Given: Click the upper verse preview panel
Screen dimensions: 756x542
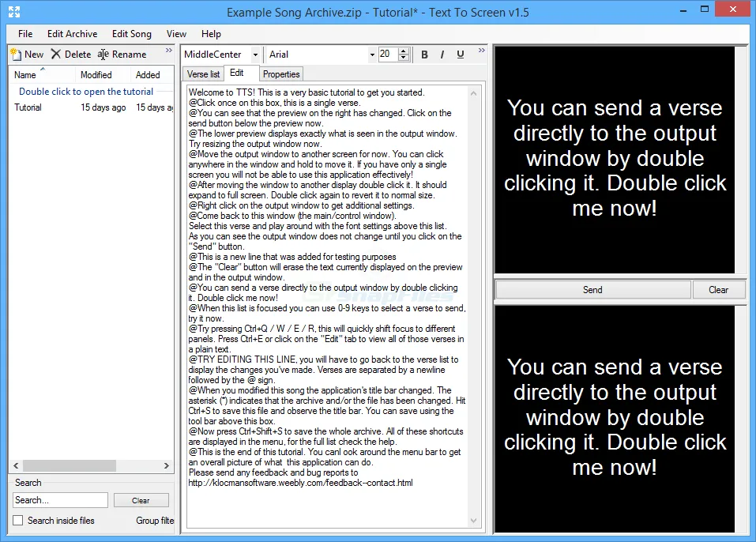Looking at the screenshot, I should point(615,160).
